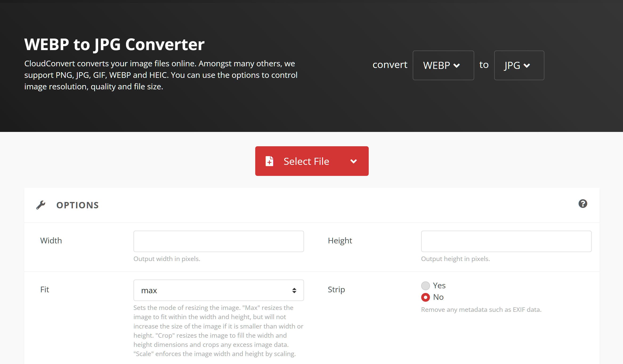
Task: Click the 'convert' label text
Action: click(390, 65)
